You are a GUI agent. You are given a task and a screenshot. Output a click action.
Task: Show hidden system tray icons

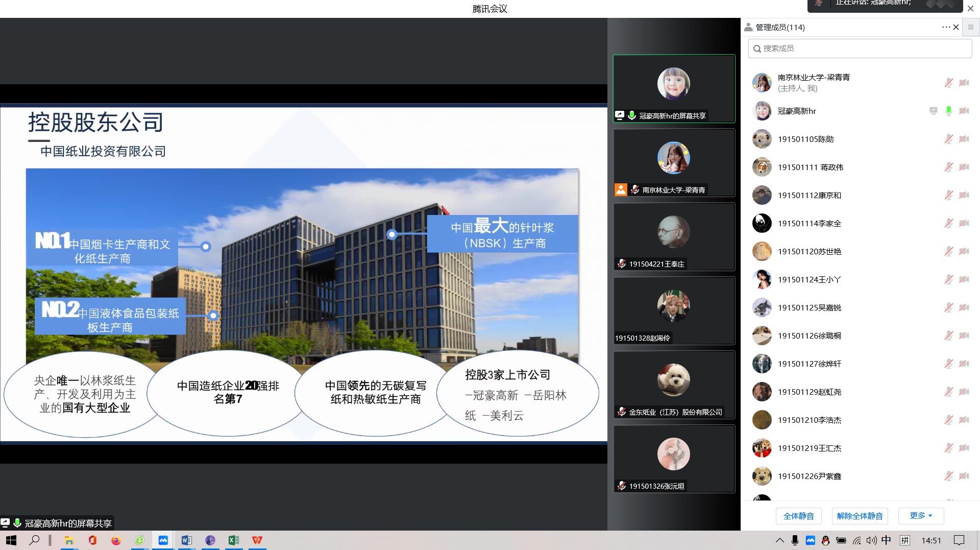[x=779, y=540]
